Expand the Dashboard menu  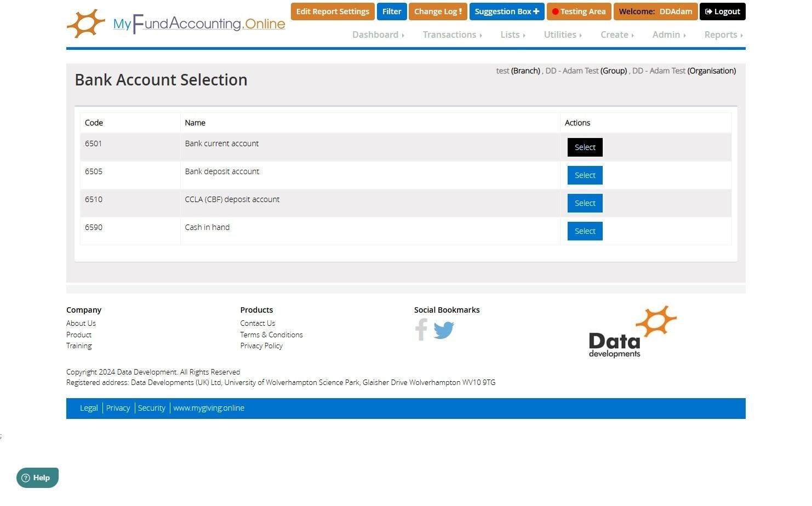tap(378, 34)
